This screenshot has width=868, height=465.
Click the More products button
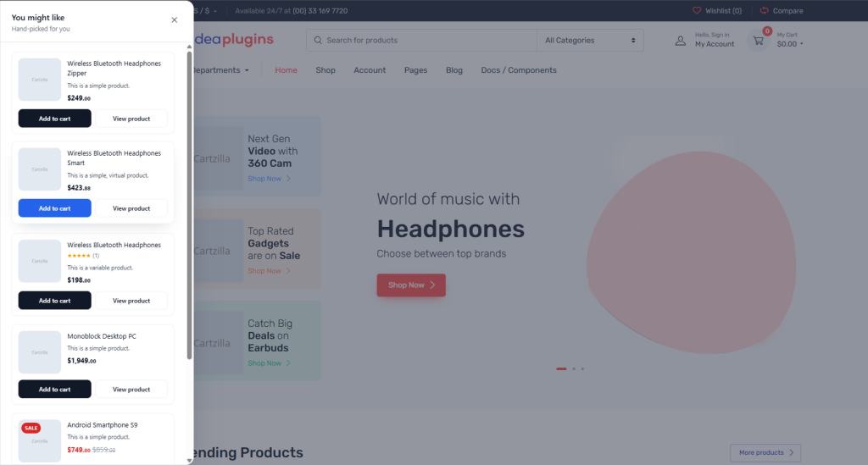click(x=765, y=453)
